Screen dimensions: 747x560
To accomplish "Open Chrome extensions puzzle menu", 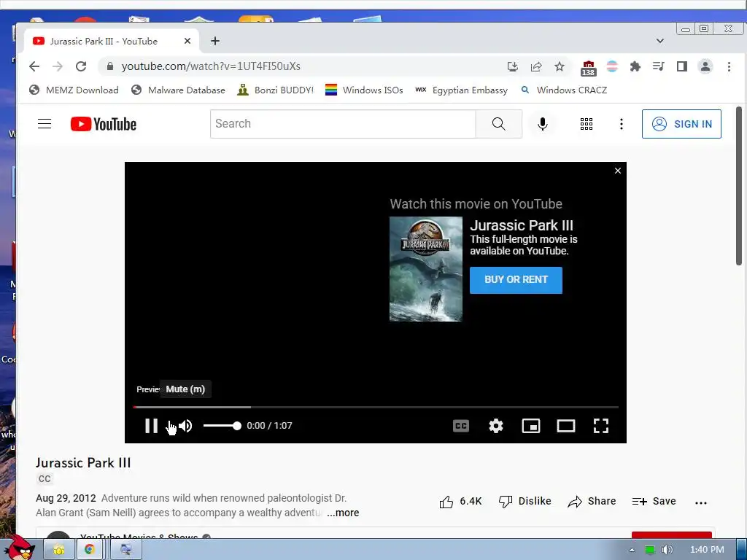I will coord(635,66).
